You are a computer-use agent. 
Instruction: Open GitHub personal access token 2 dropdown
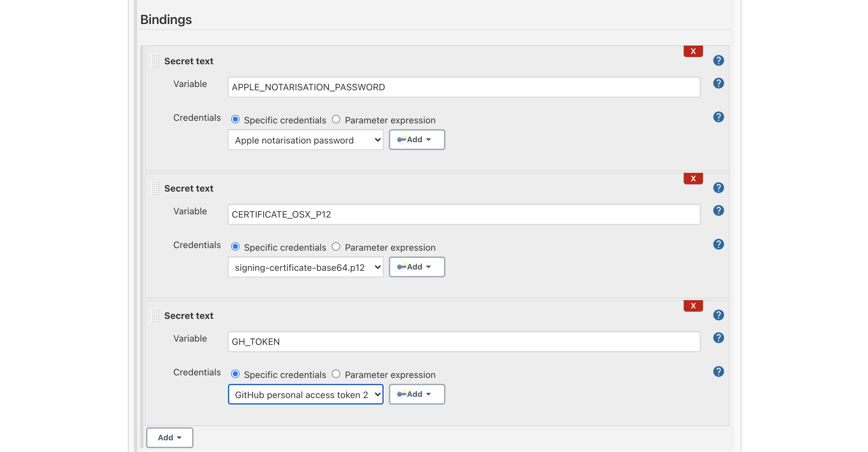click(x=305, y=394)
